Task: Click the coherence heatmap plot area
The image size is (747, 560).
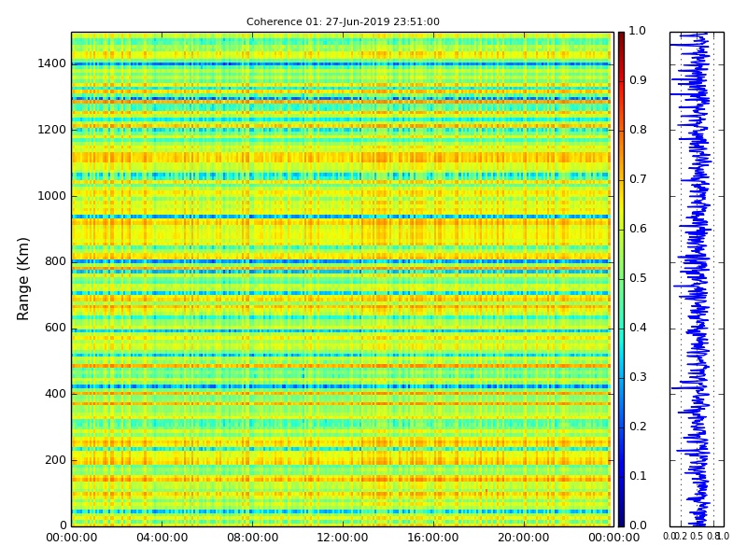Action: click(343, 279)
